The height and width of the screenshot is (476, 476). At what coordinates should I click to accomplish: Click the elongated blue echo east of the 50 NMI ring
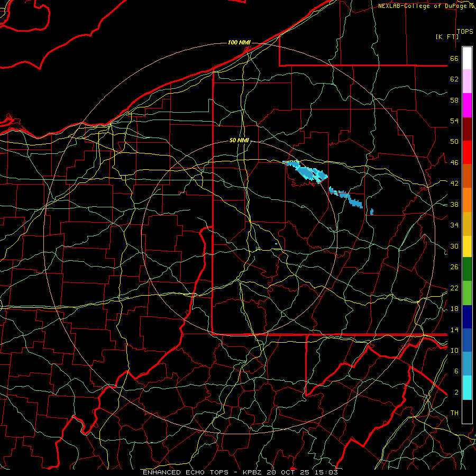[x=346, y=197]
